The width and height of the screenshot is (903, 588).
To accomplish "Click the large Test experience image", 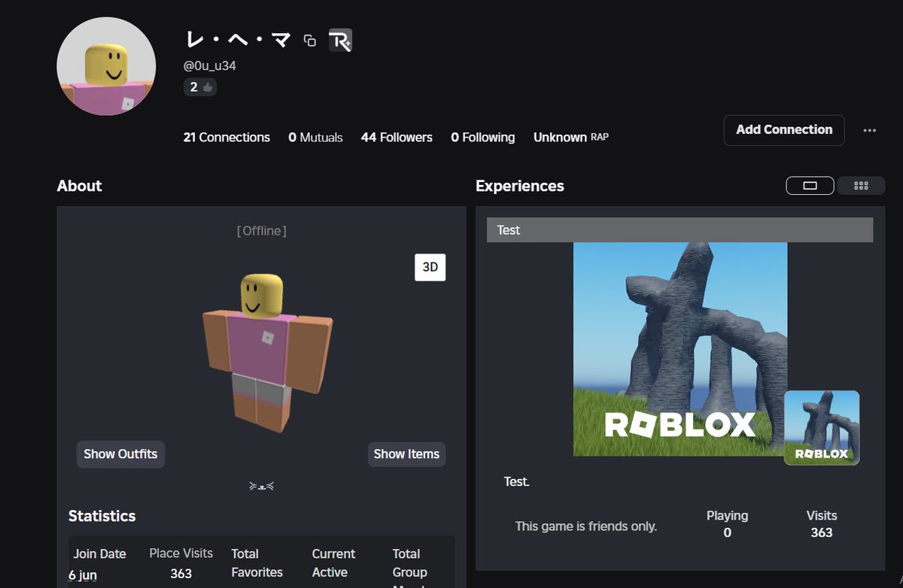I will click(680, 349).
